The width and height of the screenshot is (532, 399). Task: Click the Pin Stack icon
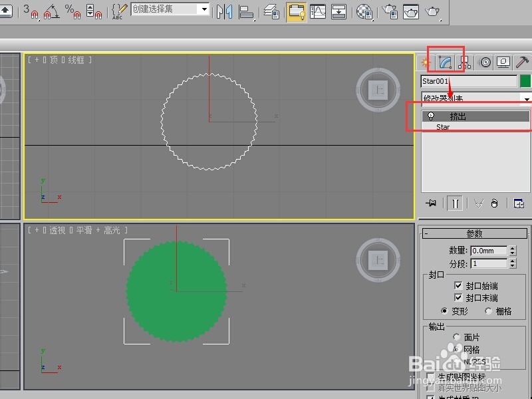431,203
